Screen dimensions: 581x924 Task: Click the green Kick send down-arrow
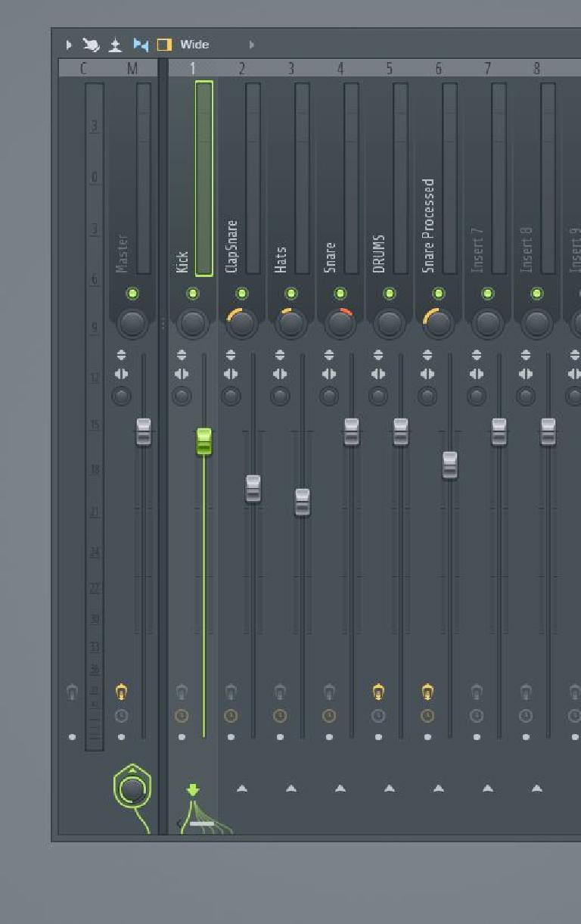click(x=193, y=791)
